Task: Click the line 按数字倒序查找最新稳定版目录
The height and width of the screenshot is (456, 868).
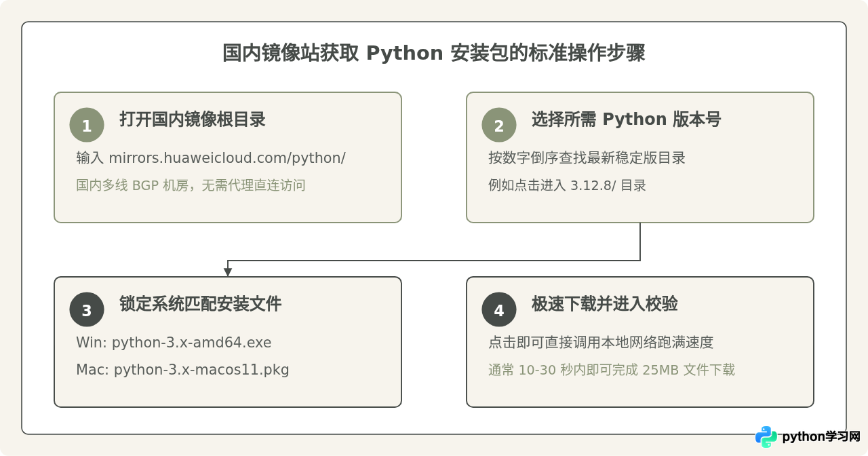Action: (x=587, y=158)
